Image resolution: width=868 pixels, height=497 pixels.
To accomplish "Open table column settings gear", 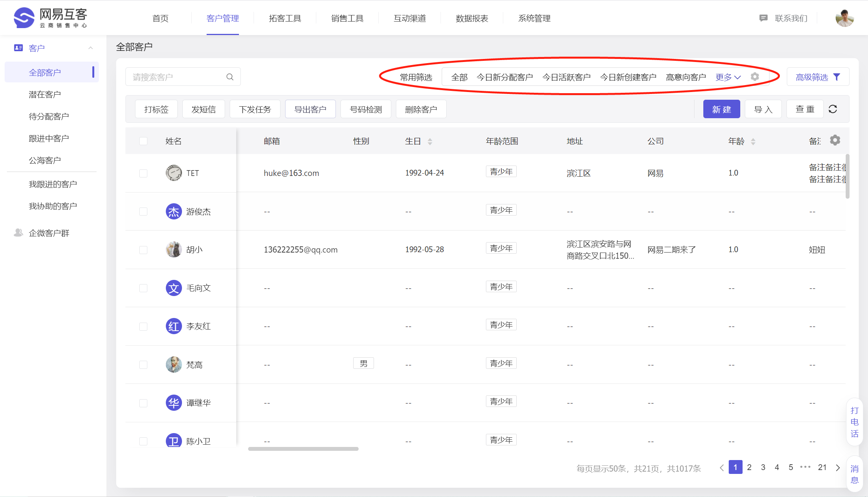I will click(x=835, y=140).
